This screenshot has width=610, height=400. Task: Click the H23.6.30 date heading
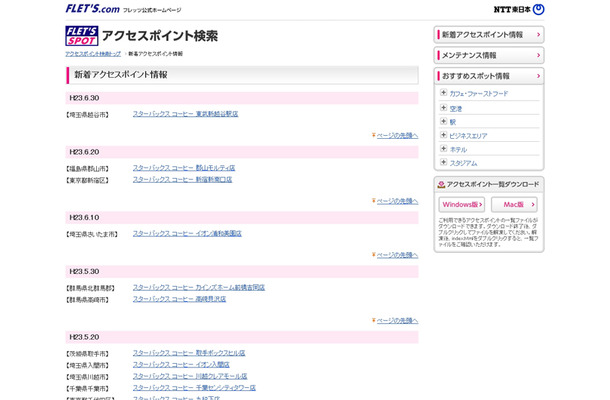84,98
